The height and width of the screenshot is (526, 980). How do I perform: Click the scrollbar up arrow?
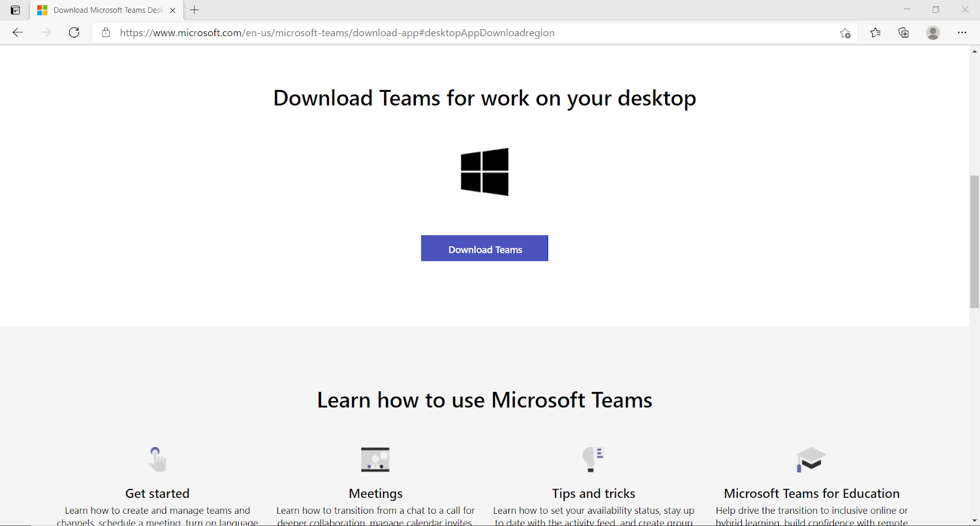pos(974,51)
